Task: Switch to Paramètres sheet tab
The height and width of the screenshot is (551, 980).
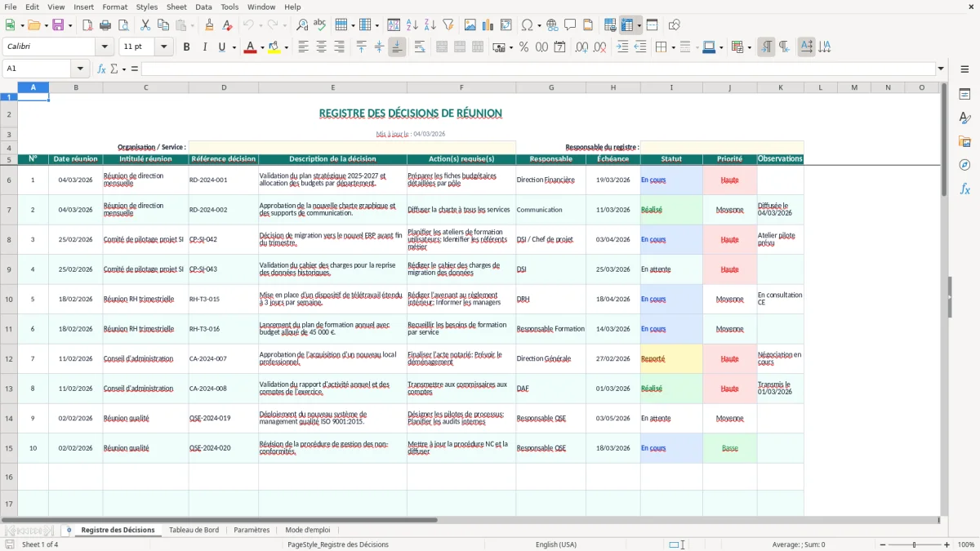Action: pyautogui.click(x=252, y=530)
